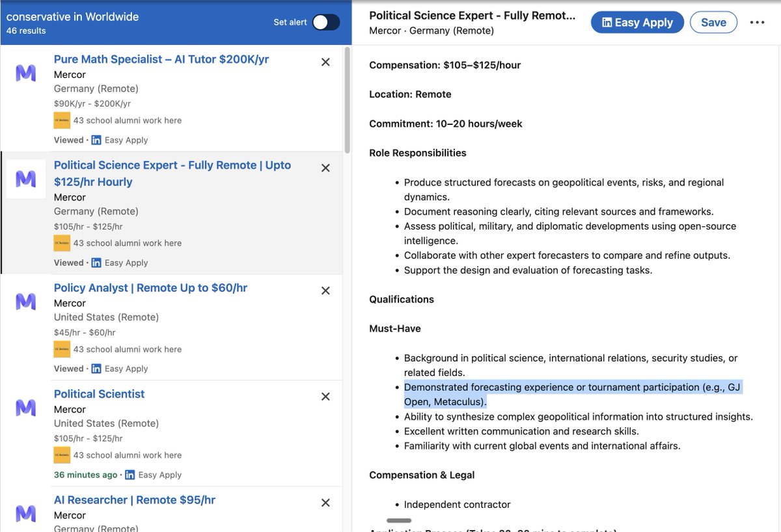The image size is (781, 532).
Task: Dismiss the AI Researcher listing
Action: point(325,502)
